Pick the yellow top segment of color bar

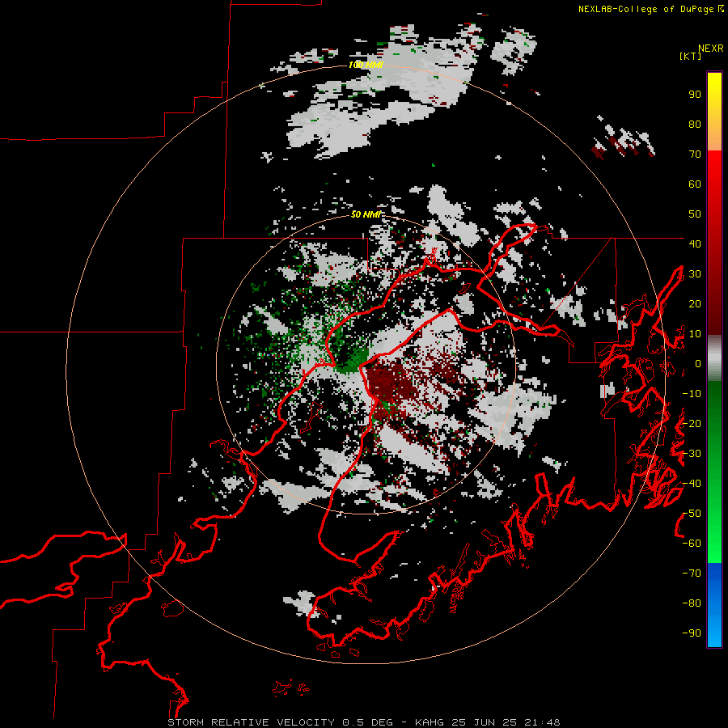pyautogui.click(x=714, y=112)
